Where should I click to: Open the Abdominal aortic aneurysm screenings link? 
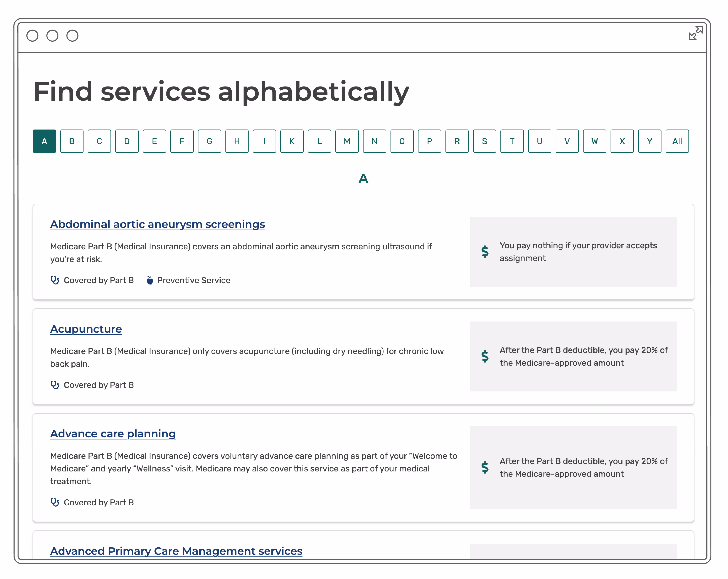157,224
